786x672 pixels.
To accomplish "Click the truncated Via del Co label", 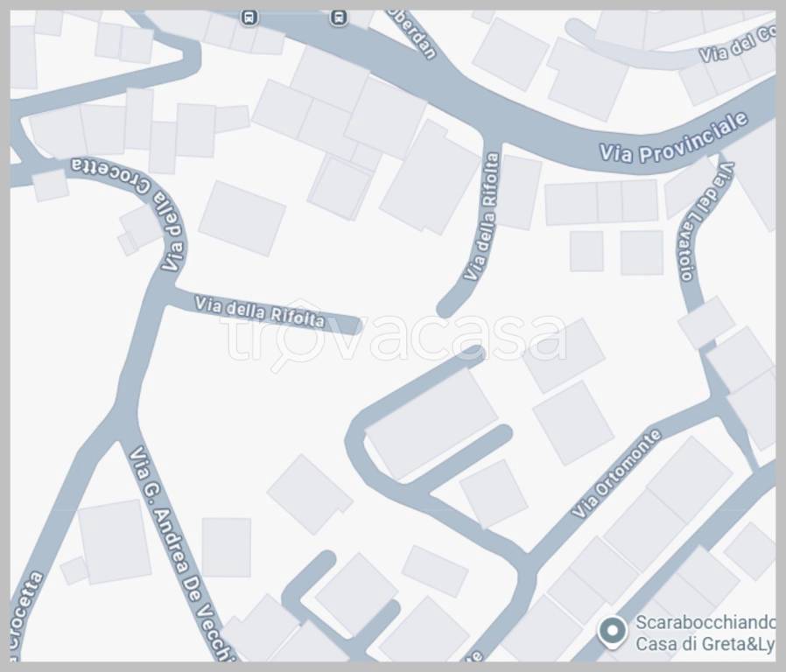I will [x=737, y=45].
